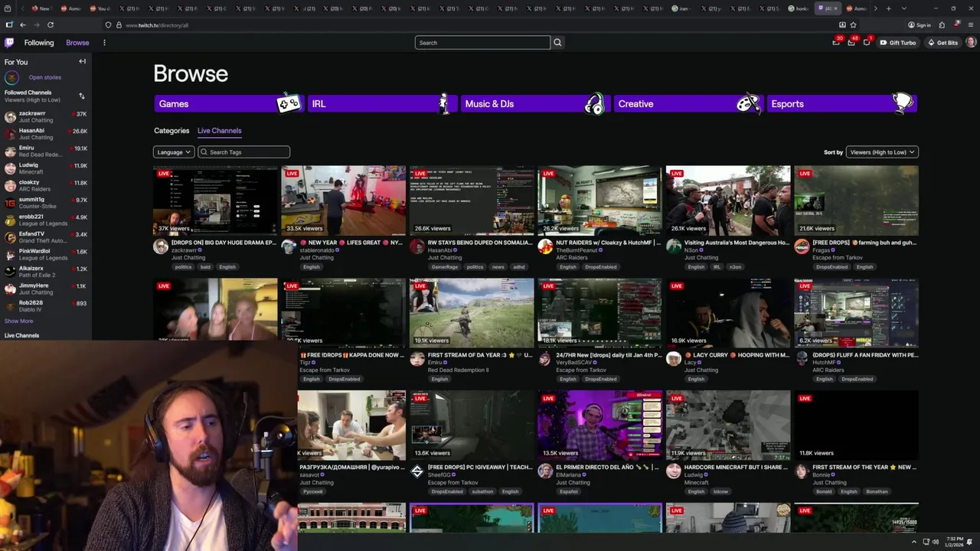Open Following in top navigation
Image resolution: width=980 pixels, height=551 pixels.
39,43
